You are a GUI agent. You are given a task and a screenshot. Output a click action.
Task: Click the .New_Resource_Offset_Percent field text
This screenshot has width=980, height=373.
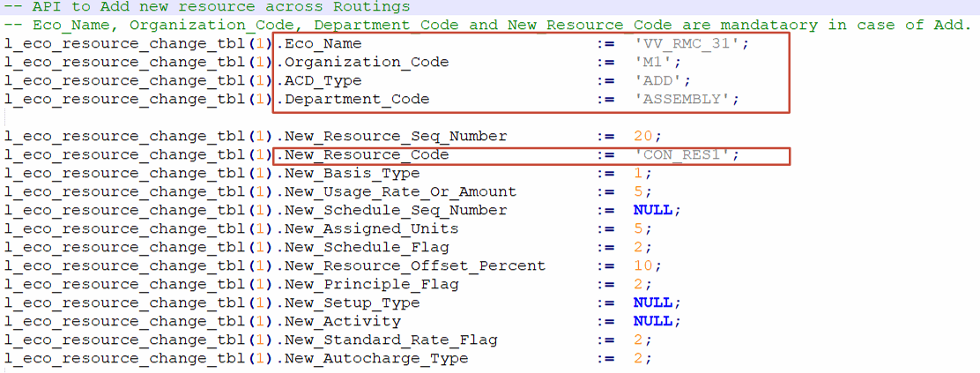point(411,265)
